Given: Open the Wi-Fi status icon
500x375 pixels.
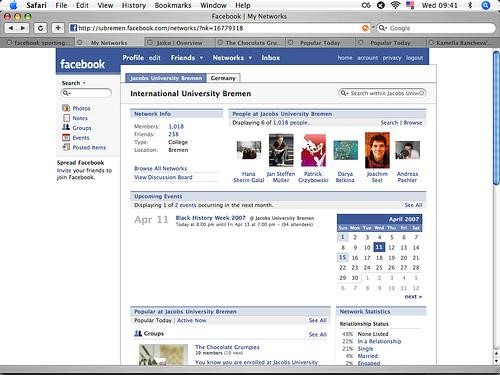Looking at the screenshot, I should tap(395, 5).
